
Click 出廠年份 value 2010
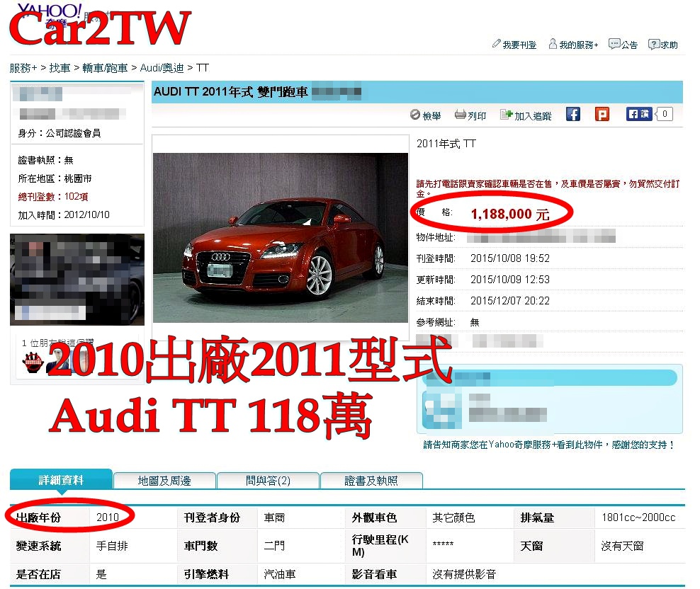[108, 517]
